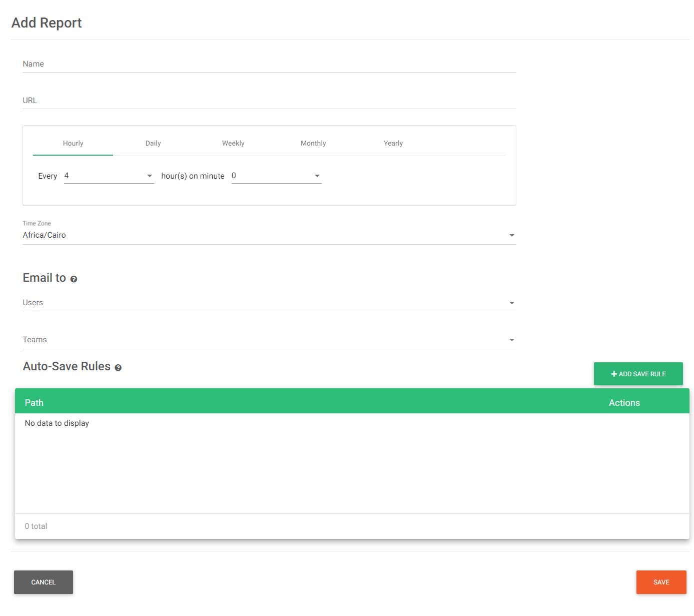Screen dimensions: 694x616
Task: Open the hours interval dropdown showing 4
Action: coord(149,176)
